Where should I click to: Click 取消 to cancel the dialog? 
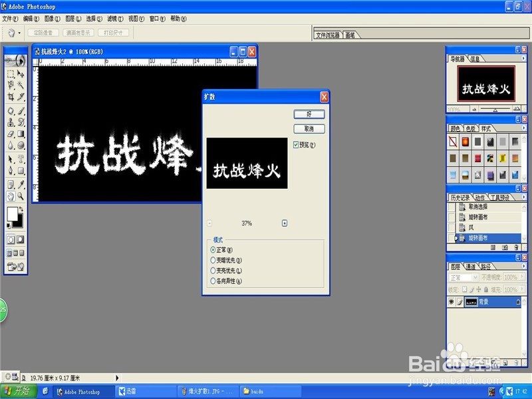(308, 128)
